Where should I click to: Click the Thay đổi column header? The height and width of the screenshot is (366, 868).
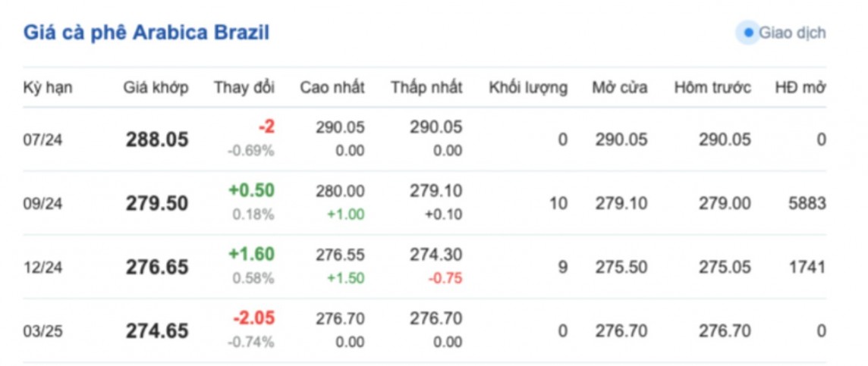(x=244, y=87)
